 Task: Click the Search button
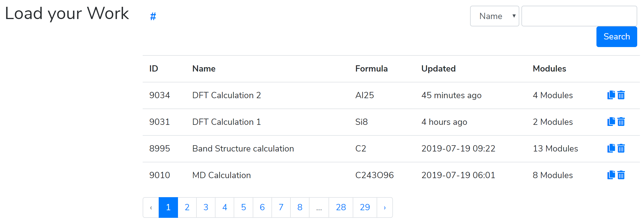point(616,37)
